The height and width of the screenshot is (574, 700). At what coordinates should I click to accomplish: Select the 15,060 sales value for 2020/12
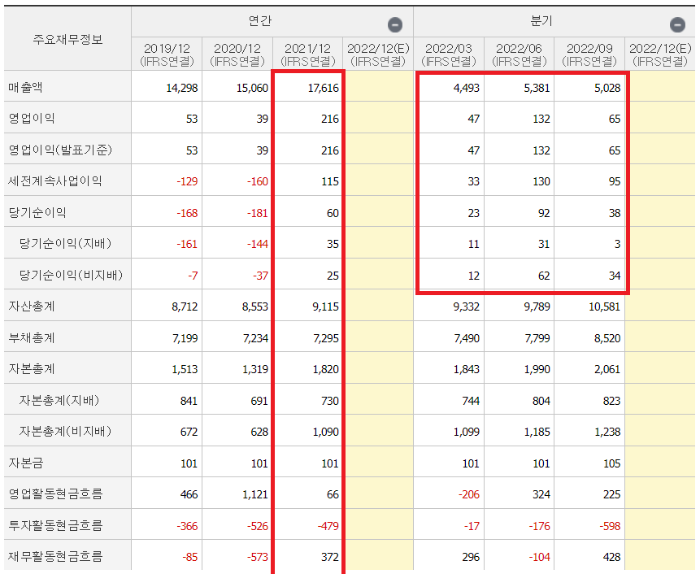[252, 88]
